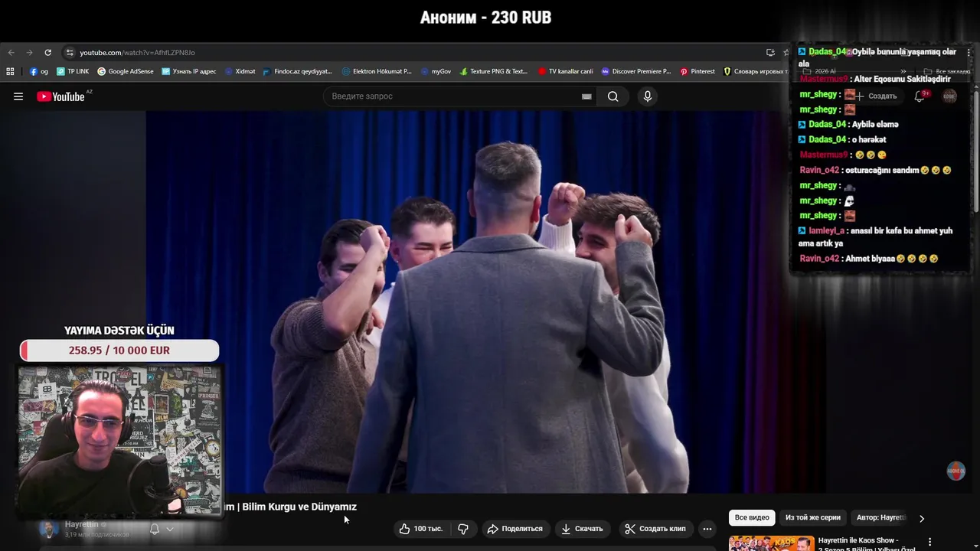980x551 pixels.
Task: Open the "Узнать IP адрес" bookmark
Action: pos(189,71)
